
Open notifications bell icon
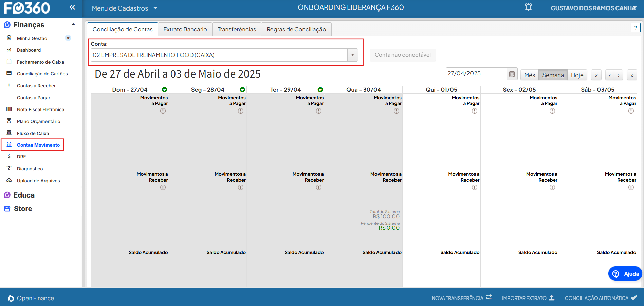coord(528,7)
